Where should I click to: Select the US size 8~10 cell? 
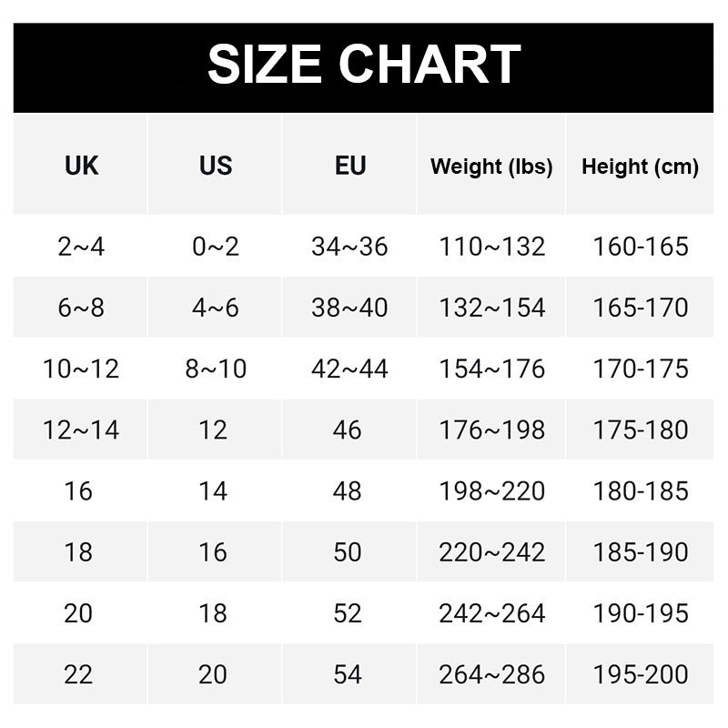[x=216, y=369]
